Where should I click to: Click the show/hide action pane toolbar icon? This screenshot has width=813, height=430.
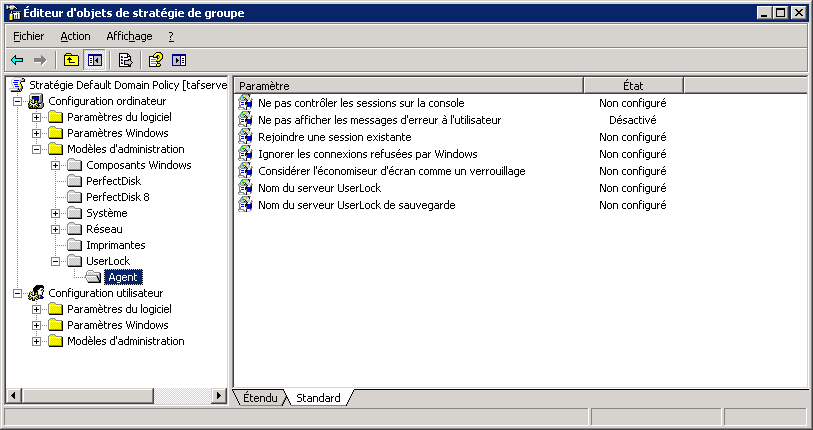[x=179, y=60]
